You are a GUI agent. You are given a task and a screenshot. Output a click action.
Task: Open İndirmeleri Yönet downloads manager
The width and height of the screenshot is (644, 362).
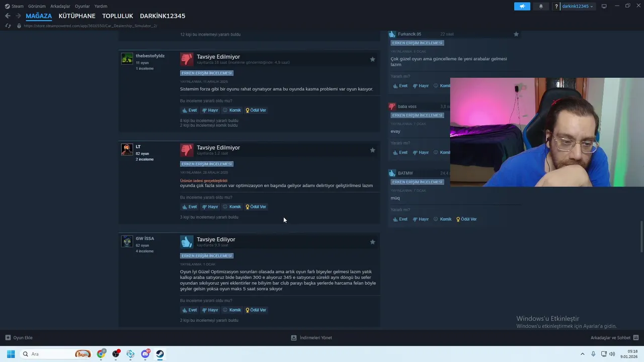click(311, 338)
